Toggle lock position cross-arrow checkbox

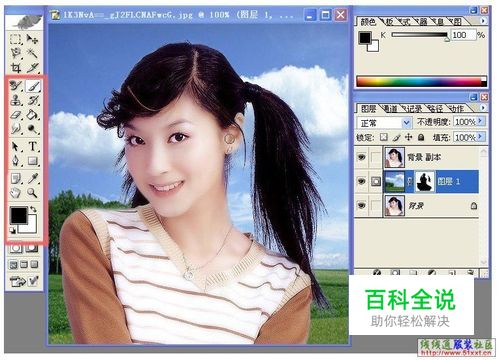coord(408,137)
